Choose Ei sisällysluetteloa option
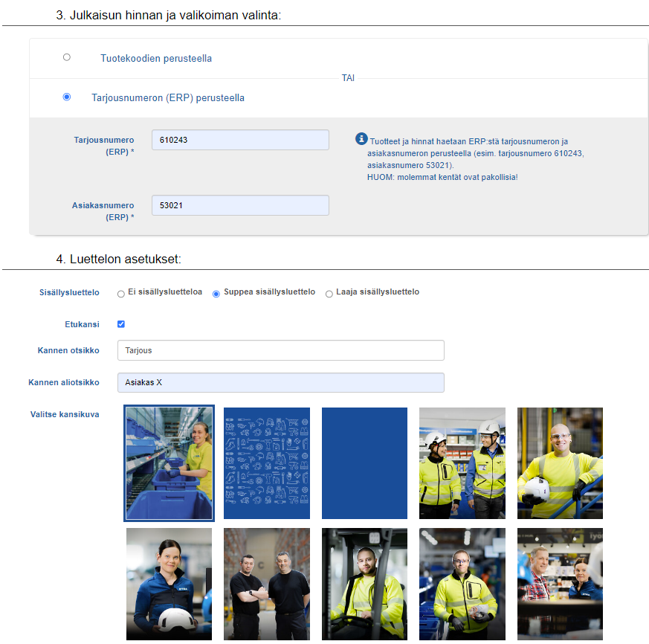Image resolution: width=649 pixels, height=644 pixels. pos(121,294)
